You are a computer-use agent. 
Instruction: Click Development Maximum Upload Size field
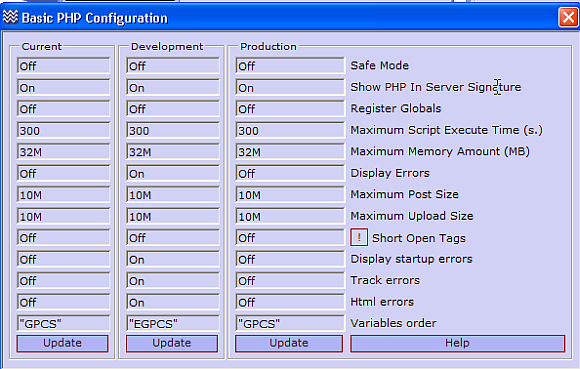(173, 216)
